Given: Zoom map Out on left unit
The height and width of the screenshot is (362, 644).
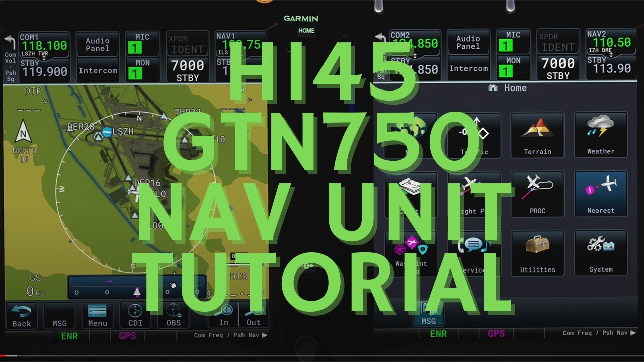Looking at the screenshot, I should click(x=254, y=316).
